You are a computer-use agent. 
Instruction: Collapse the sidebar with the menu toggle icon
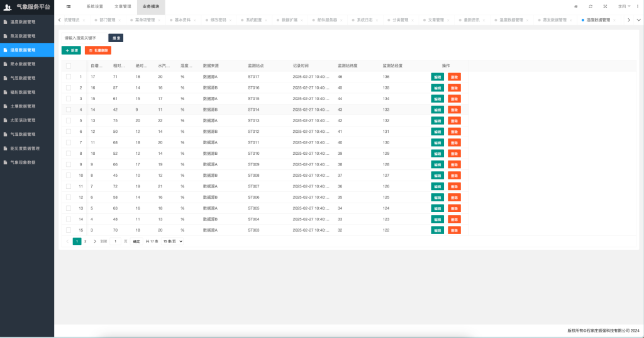[69, 6]
